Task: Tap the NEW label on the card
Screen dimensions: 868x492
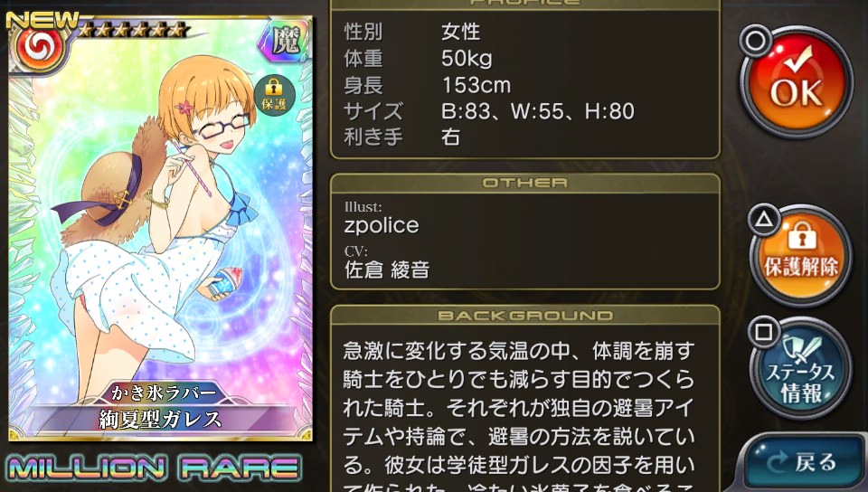Action: coord(42,20)
